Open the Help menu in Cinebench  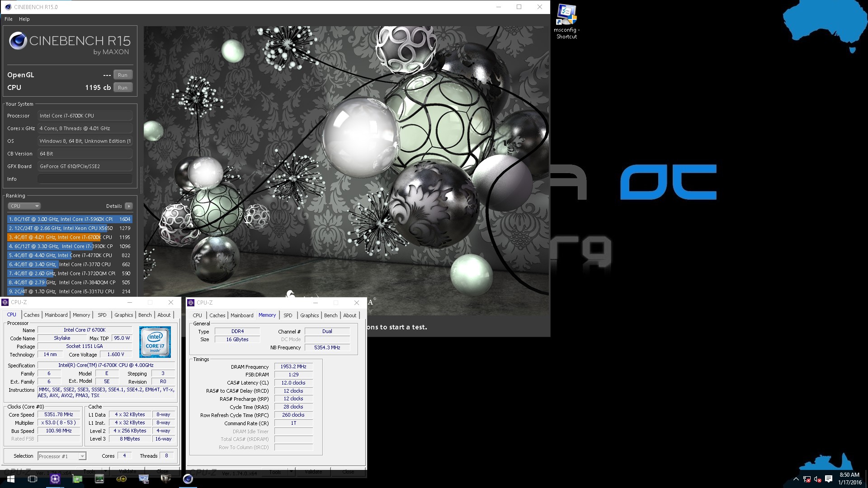(24, 19)
